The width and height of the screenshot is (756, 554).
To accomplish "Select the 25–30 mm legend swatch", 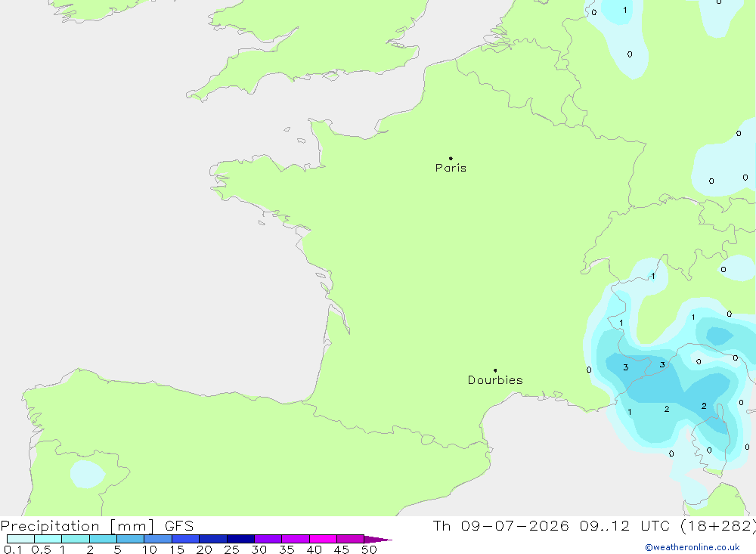I will point(240,539).
